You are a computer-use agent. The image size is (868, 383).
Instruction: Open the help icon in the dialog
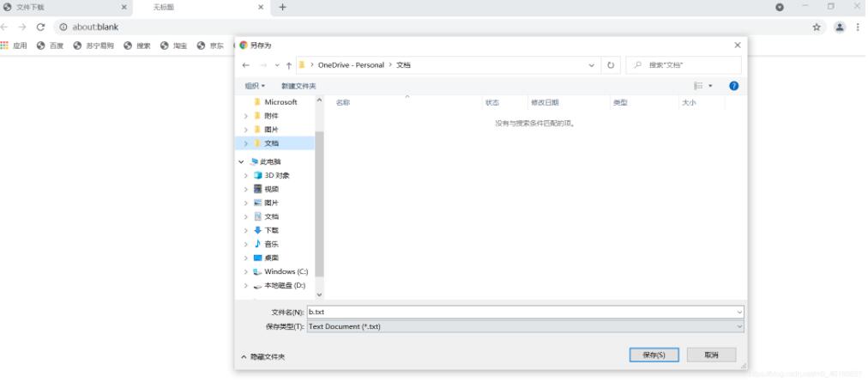coord(734,86)
